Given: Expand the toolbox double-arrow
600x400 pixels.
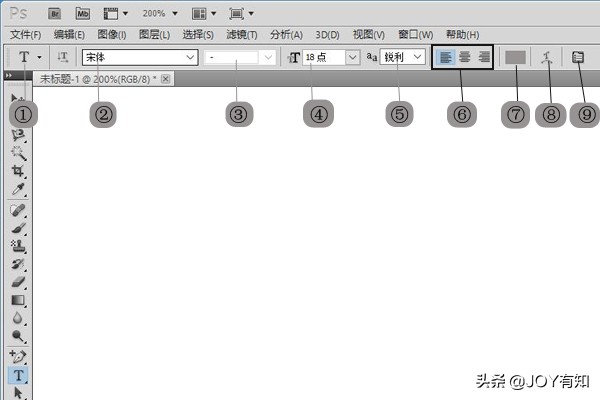Looking at the screenshot, I should tap(8, 75).
